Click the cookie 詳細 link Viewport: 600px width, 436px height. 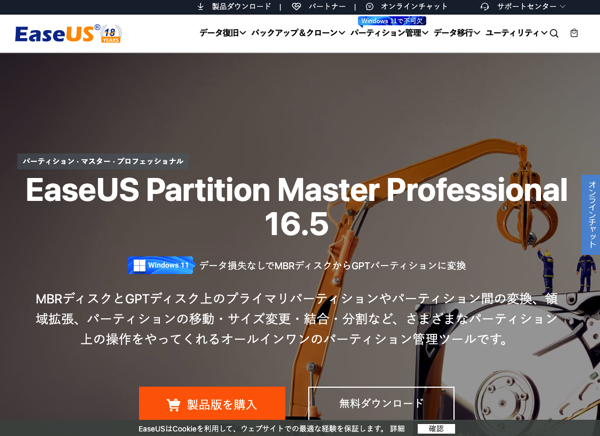click(x=398, y=428)
